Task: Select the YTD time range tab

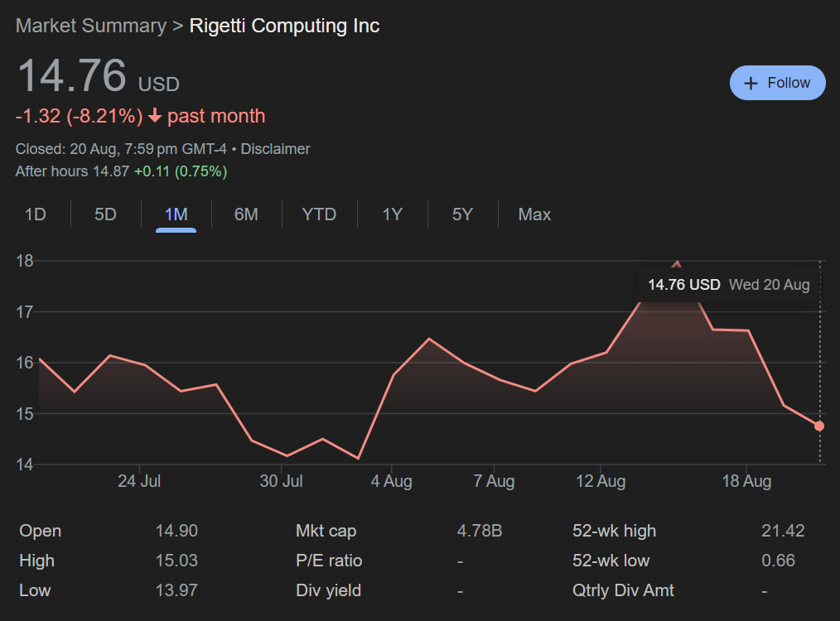Action: click(x=319, y=214)
